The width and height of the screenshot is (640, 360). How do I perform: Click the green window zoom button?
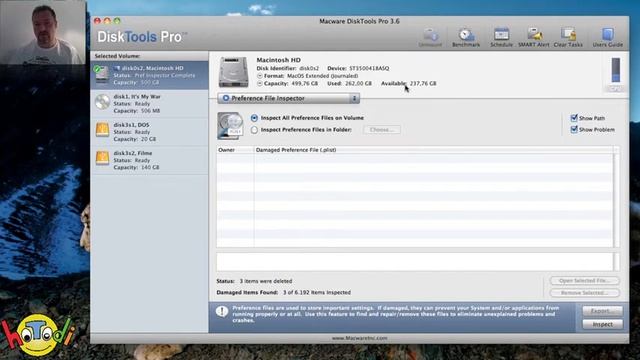(x=117, y=21)
